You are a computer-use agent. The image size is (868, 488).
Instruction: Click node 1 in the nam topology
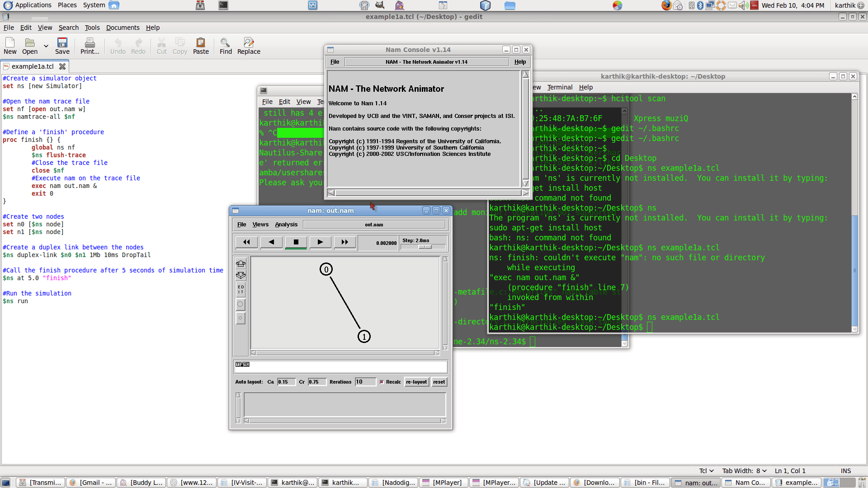364,337
